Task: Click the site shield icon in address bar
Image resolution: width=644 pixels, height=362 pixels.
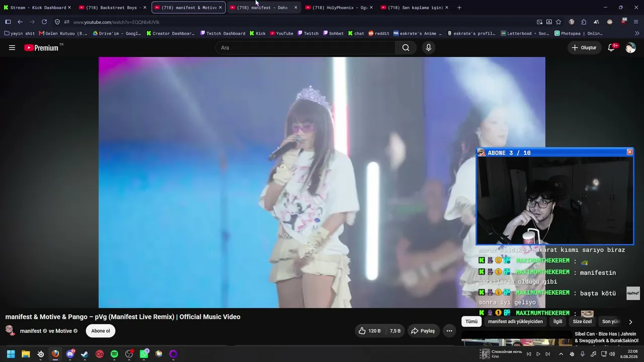Action: click(57, 22)
